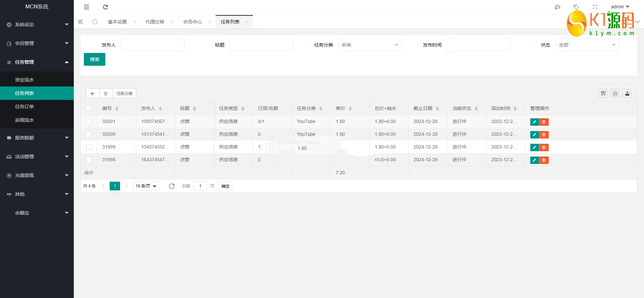Expand the 会员管理 sidebar menu

37,43
